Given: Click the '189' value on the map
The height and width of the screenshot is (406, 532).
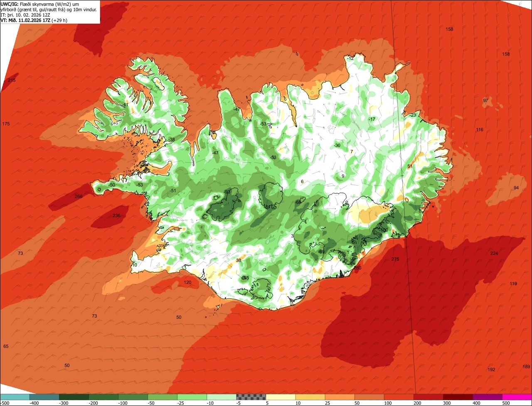Looking at the screenshot, I should coord(527,367).
